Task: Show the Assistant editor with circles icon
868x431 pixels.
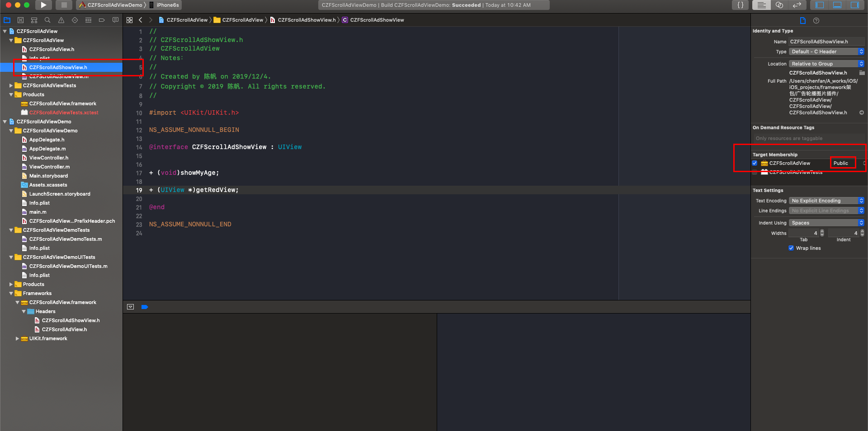Action: pyautogui.click(x=779, y=5)
